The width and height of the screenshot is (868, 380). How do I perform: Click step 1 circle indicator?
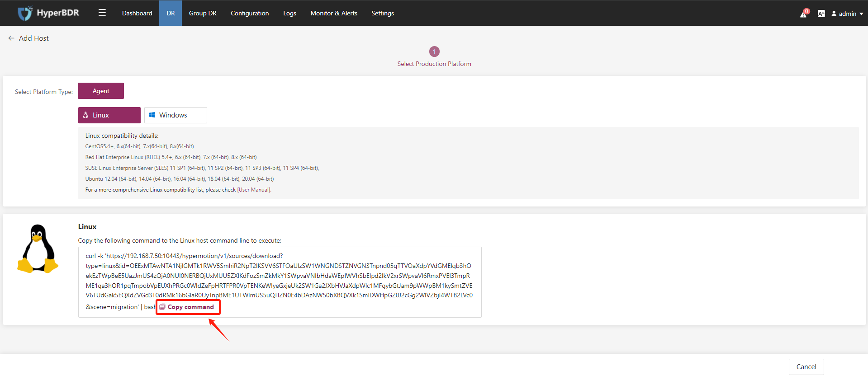[x=434, y=52]
